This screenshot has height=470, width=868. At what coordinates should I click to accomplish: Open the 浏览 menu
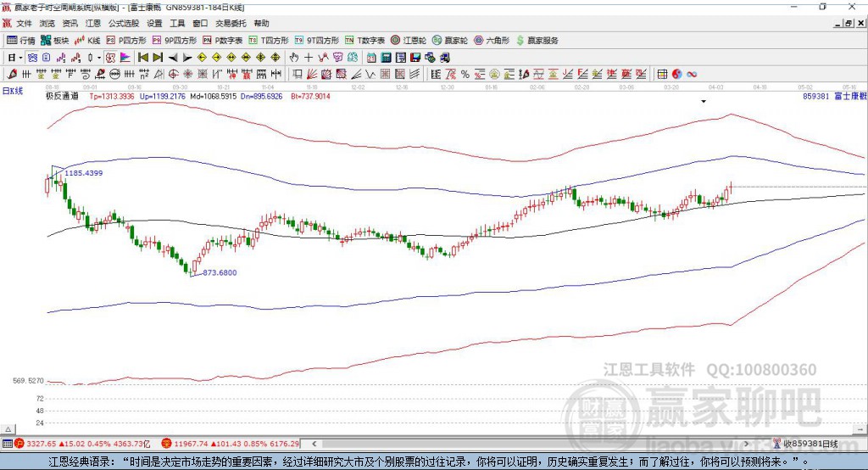[x=47, y=23]
